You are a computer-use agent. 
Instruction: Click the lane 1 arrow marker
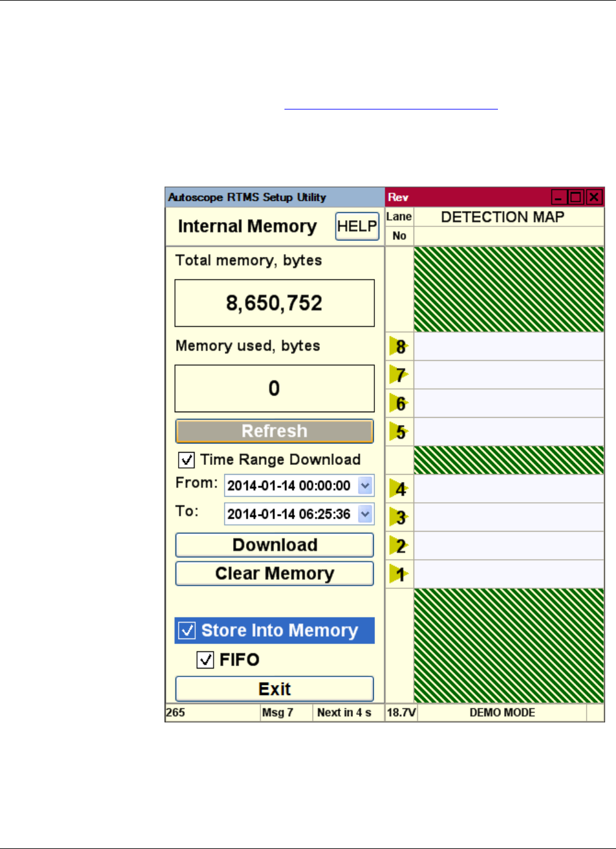click(399, 574)
